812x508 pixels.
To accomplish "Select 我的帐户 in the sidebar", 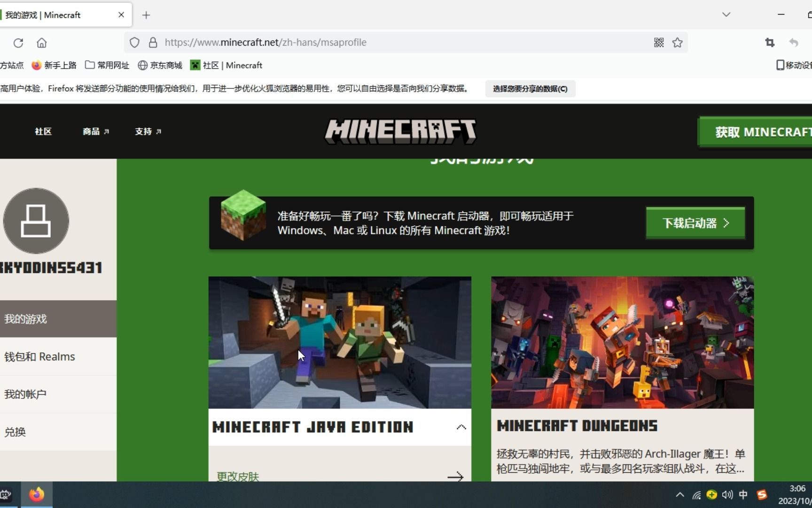I will pos(58,394).
